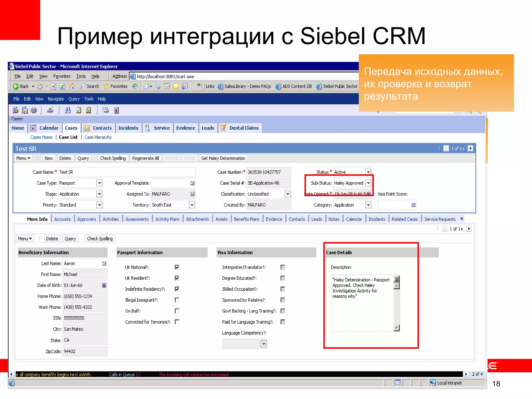Go to next record in Test SR
The width and height of the screenshot is (532, 399).
(x=470, y=148)
